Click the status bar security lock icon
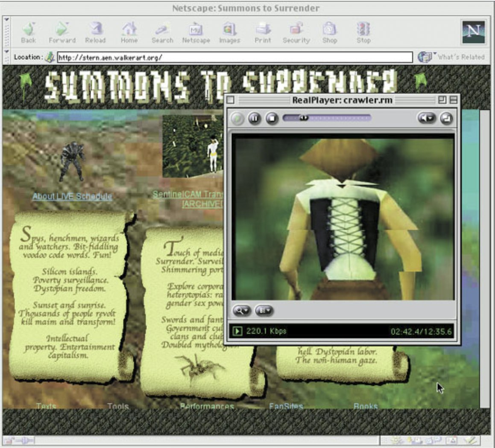This screenshot has width=495, height=448. [9, 440]
